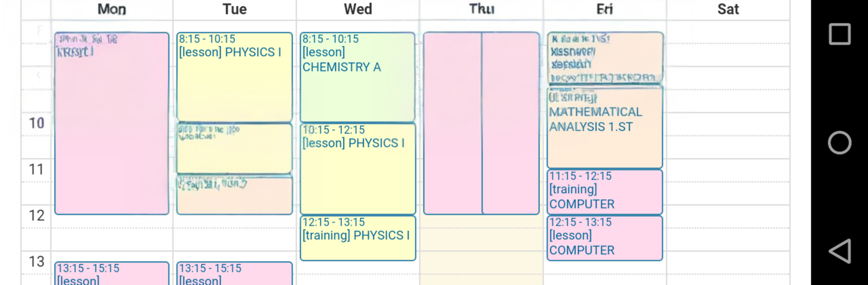868x285 pixels.
Task: Open the large pink Monday morning event
Action: (112, 123)
